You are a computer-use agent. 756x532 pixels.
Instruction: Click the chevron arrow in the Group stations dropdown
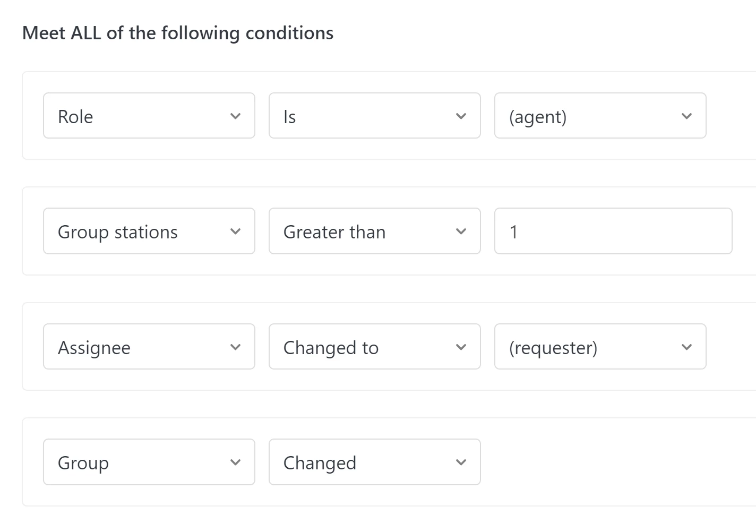pyautogui.click(x=236, y=231)
